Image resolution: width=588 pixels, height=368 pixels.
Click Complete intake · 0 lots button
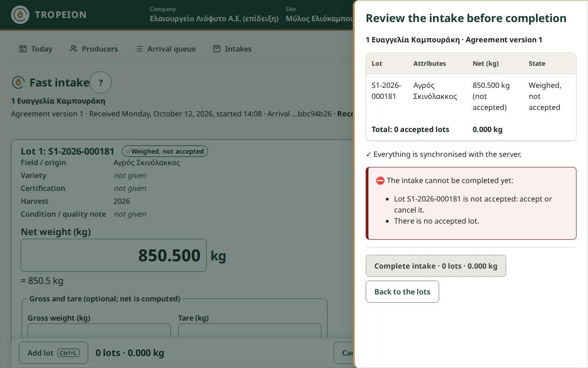[x=436, y=266]
